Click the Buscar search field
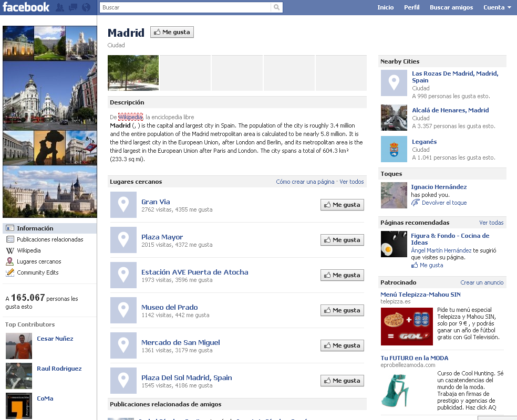The width and height of the screenshot is (517, 420). pos(185,7)
